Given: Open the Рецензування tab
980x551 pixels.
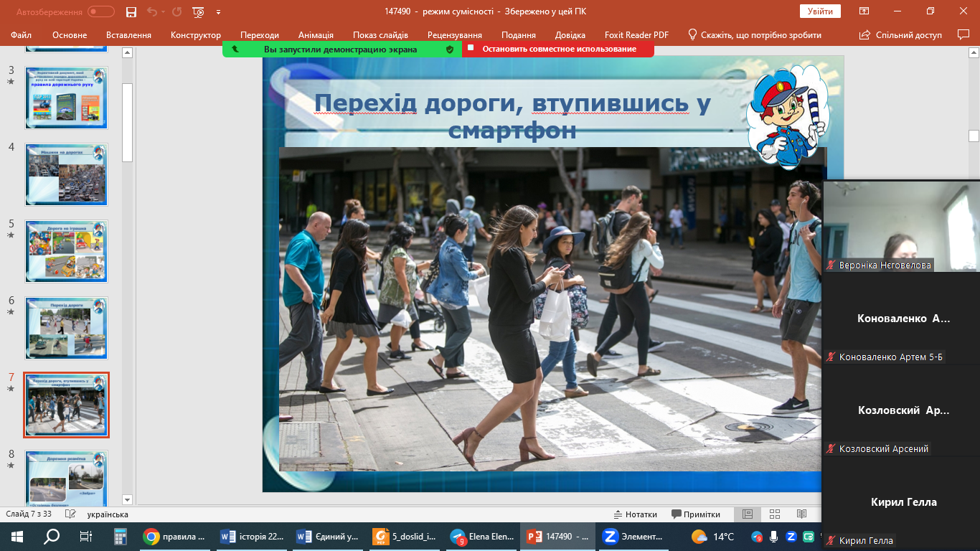Looking at the screenshot, I should click(x=455, y=35).
